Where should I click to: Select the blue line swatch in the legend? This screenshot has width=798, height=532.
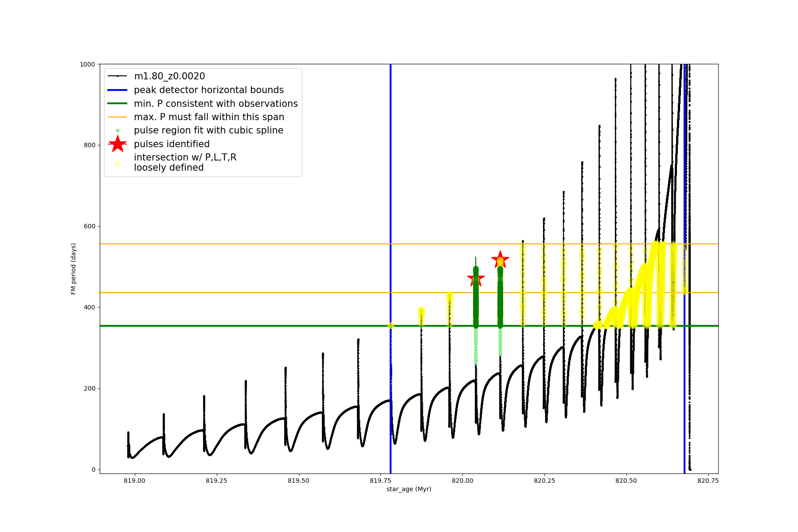[117, 90]
